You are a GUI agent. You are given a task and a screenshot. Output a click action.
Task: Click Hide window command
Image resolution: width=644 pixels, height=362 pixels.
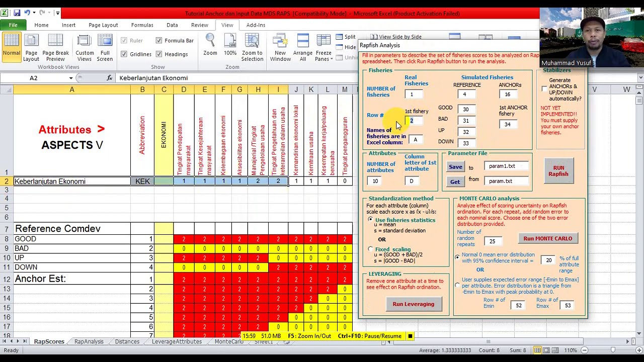[346, 47]
